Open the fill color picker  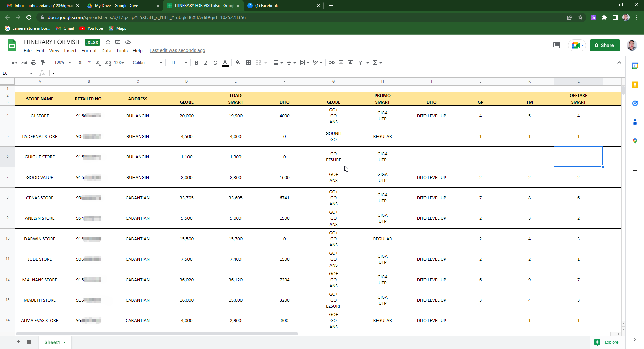click(238, 63)
